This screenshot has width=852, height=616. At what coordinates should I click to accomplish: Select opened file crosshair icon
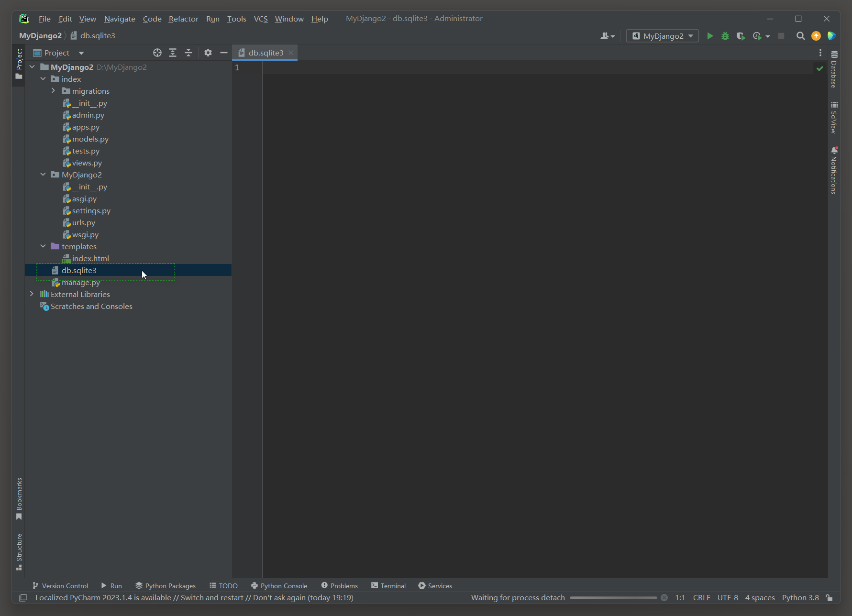coord(157,53)
